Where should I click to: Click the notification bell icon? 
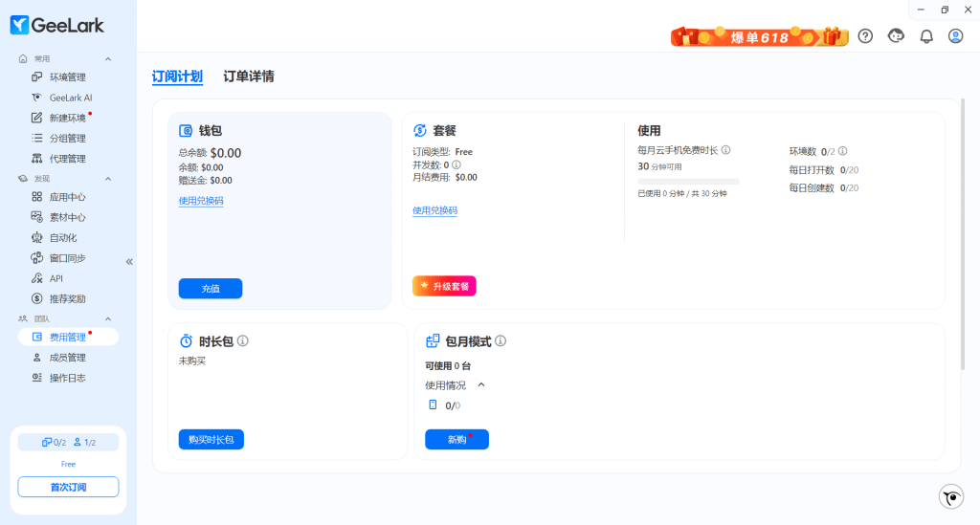point(925,36)
